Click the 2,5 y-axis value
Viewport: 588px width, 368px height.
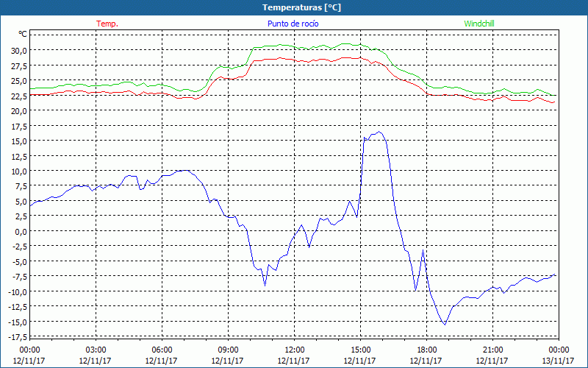click(x=21, y=216)
